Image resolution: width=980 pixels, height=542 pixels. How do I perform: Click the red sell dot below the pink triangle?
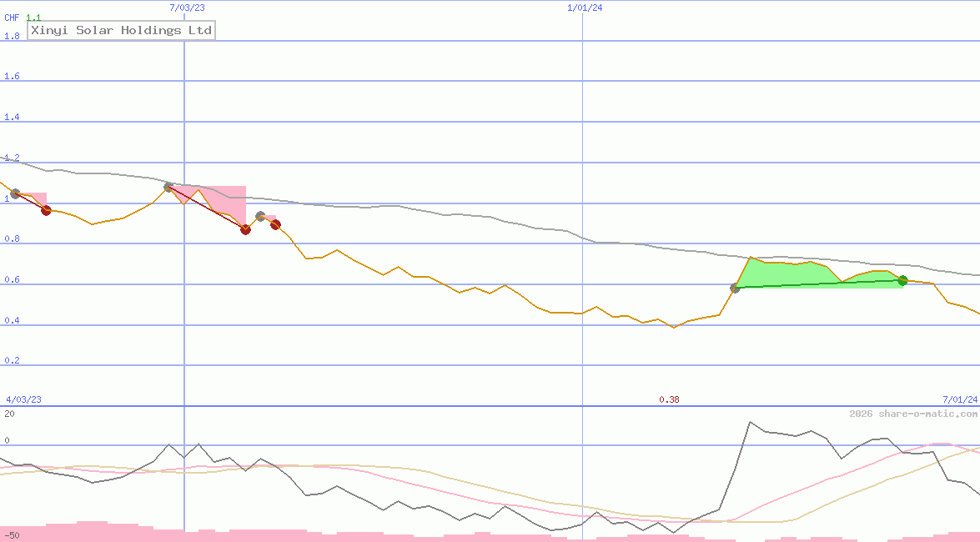246,230
